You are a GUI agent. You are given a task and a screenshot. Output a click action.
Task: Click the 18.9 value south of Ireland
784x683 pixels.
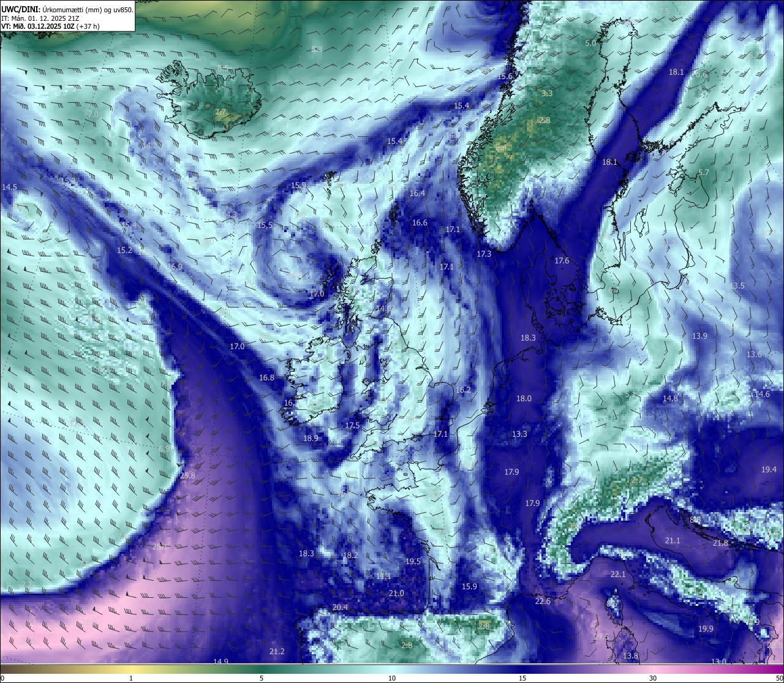point(311,438)
